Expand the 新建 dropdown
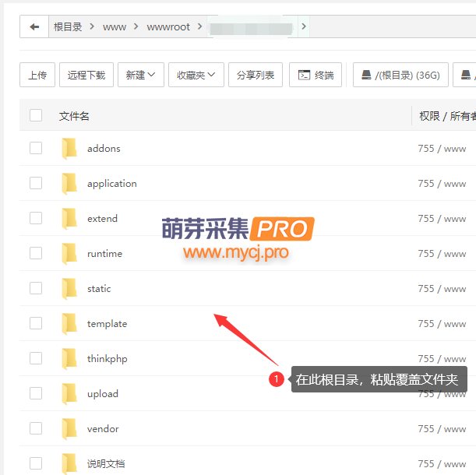This screenshot has height=475, width=476. pyautogui.click(x=140, y=75)
